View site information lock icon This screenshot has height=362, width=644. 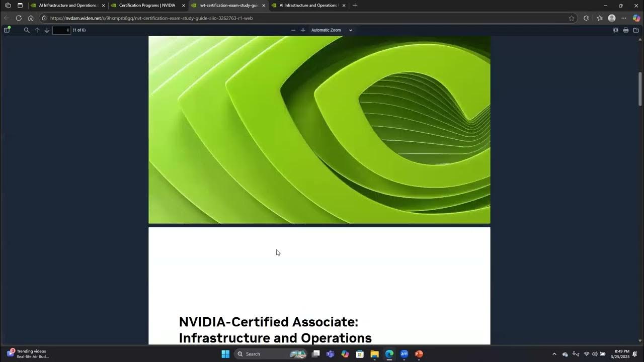(44, 18)
